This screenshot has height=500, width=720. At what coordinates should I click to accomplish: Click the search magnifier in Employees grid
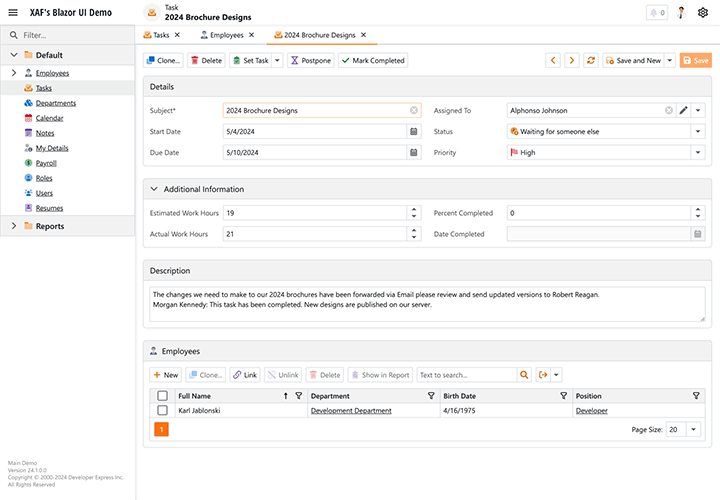click(x=524, y=375)
